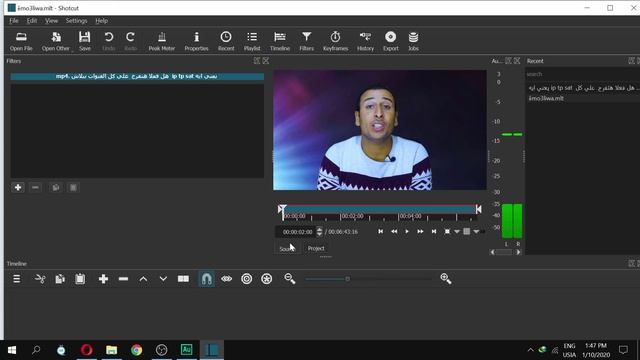Open the grid options dropdown arrow
The image size is (640, 360).
click(476, 232)
